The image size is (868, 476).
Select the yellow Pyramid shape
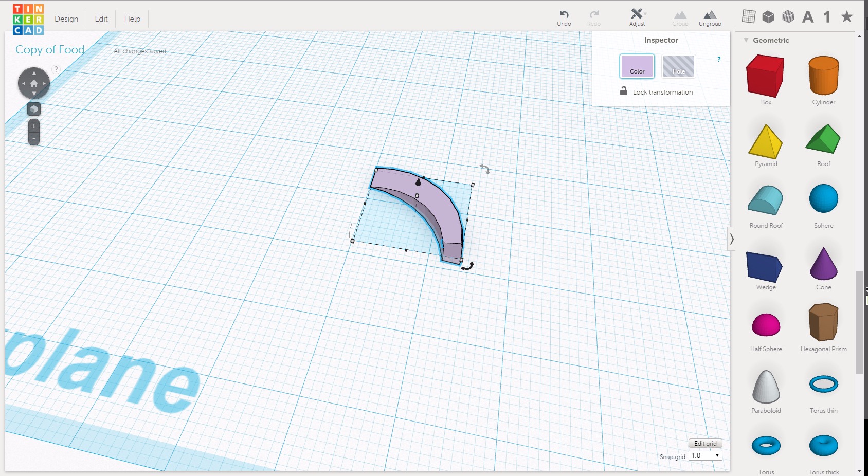pos(766,141)
